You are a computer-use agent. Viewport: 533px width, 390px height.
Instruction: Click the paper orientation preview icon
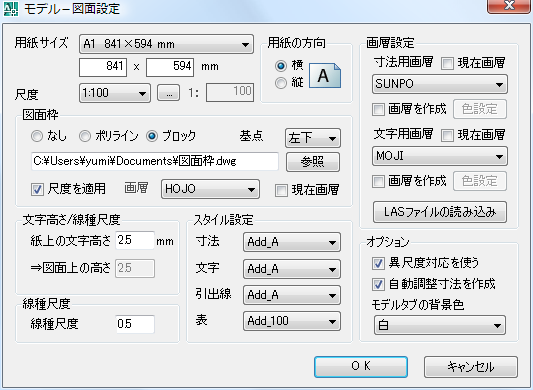(x=325, y=75)
